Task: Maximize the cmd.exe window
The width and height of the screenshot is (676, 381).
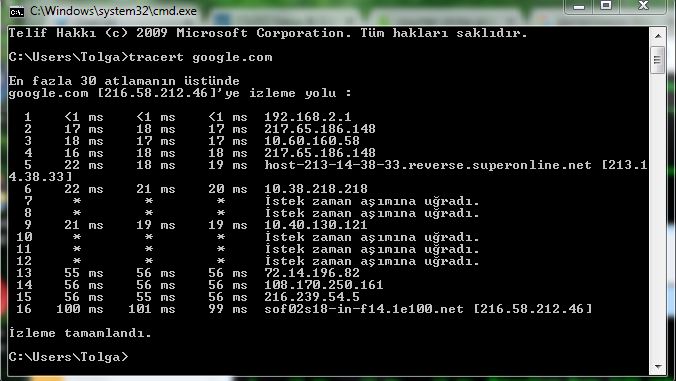Action: tap(606, 6)
